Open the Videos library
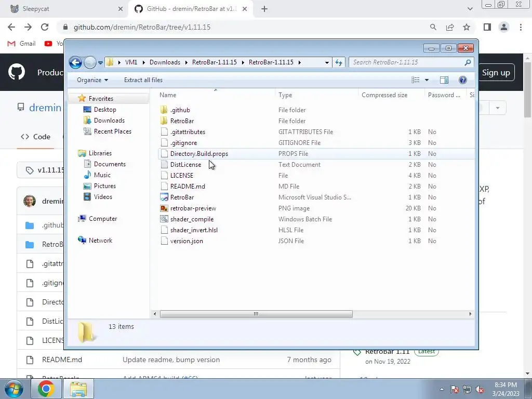The height and width of the screenshot is (399, 532). (103, 197)
